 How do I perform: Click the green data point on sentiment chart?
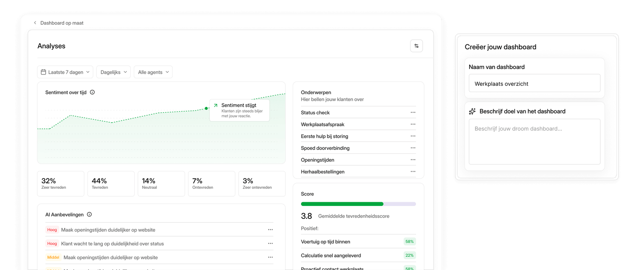coord(206,108)
